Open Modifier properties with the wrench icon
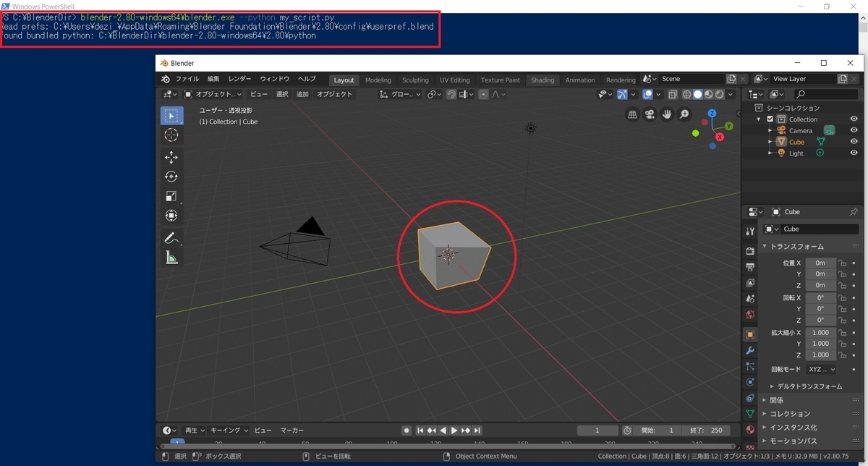The width and height of the screenshot is (868, 466). [749, 352]
